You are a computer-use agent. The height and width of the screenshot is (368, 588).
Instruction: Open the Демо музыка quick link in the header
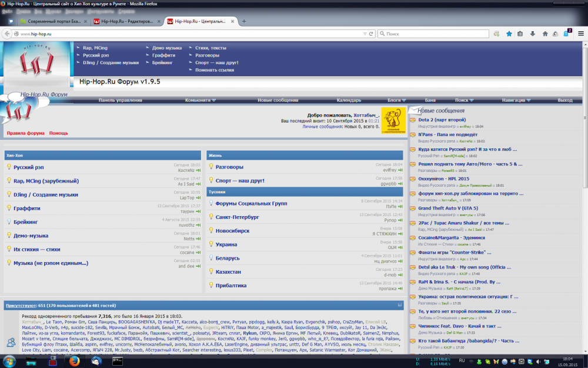click(167, 48)
